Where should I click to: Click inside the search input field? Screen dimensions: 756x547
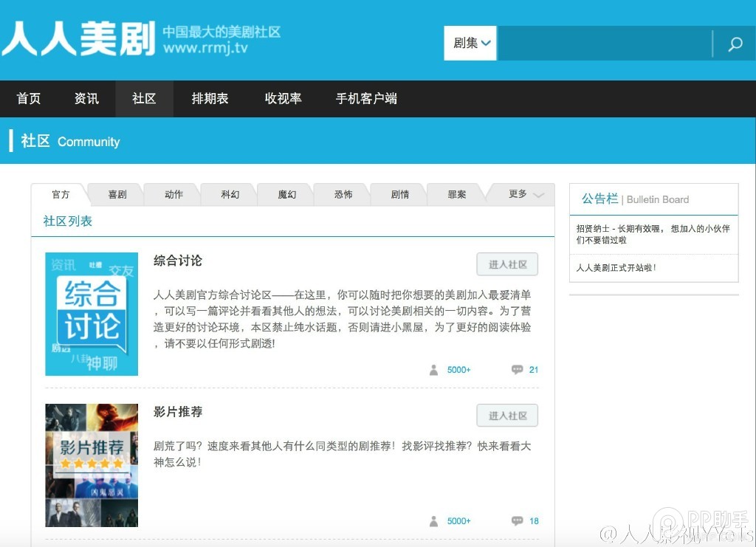(x=602, y=44)
